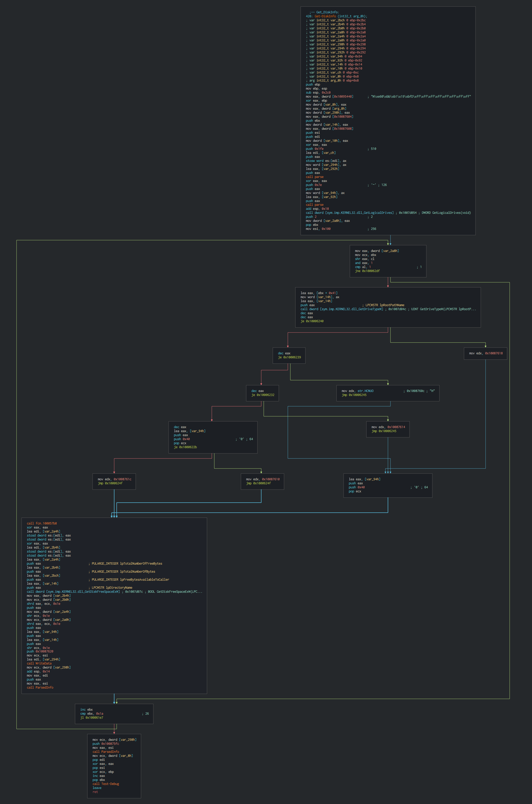
Task: Follow the je 0x1000622b jump
Action: (x=185, y=447)
